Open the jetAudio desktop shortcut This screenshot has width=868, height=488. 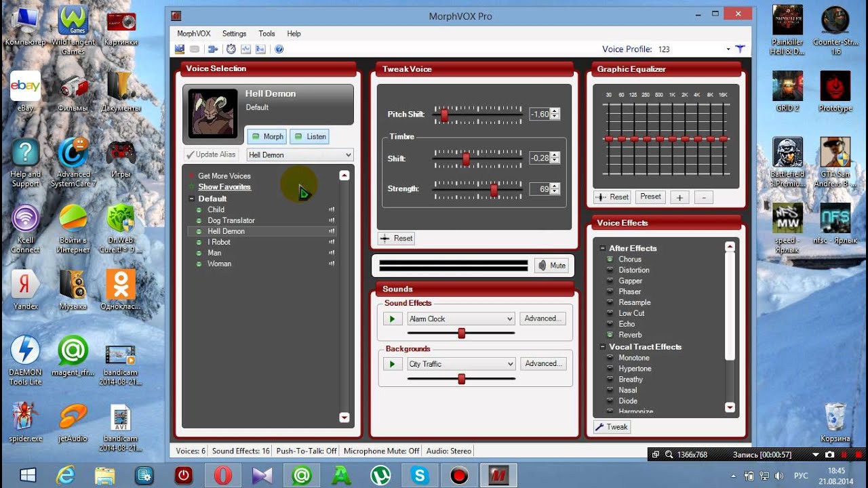(x=73, y=423)
